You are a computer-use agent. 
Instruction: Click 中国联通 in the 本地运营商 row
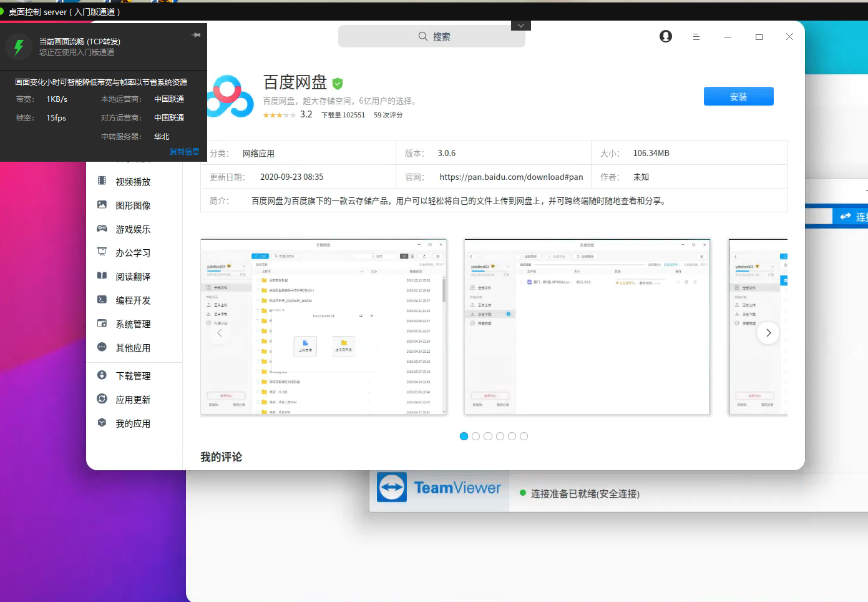pyautogui.click(x=169, y=99)
